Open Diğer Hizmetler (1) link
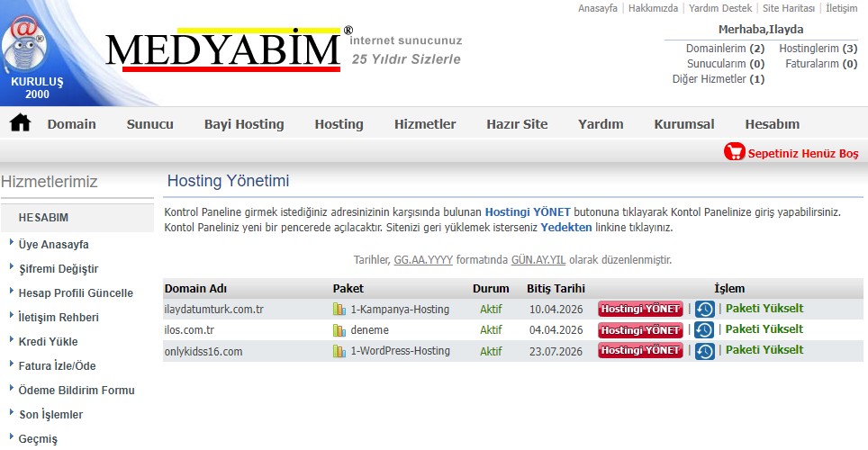 pyautogui.click(x=719, y=79)
